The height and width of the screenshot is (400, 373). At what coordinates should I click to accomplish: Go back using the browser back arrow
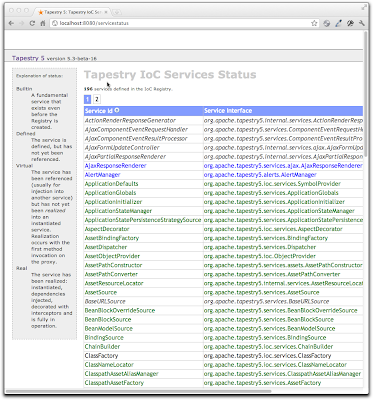(x=11, y=23)
